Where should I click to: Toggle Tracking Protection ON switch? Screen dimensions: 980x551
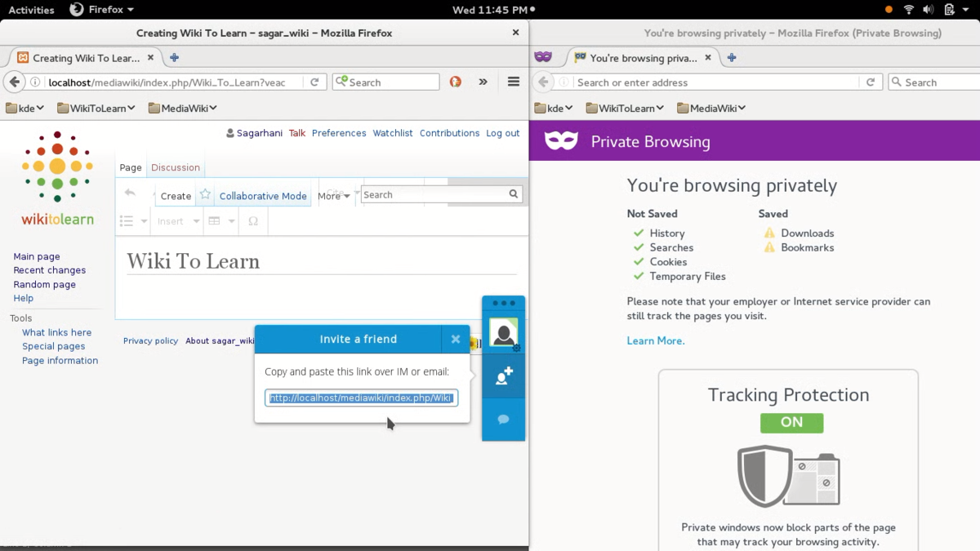point(791,423)
